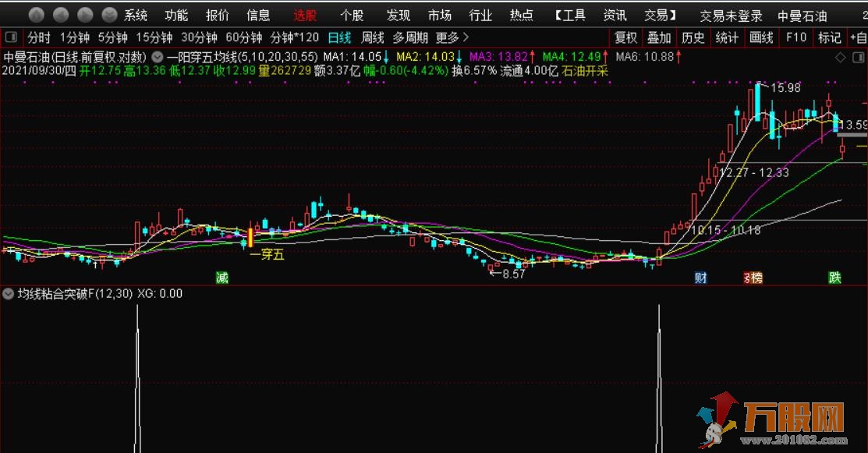Screen dimensions: 868x453
Task: Click the F10 company info button
Action: [796, 37]
